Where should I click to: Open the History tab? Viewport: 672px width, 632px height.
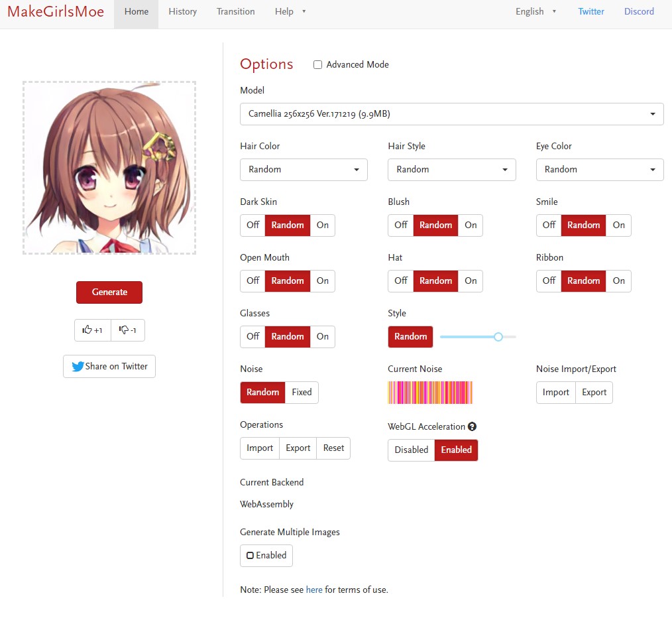pos(182,11)
